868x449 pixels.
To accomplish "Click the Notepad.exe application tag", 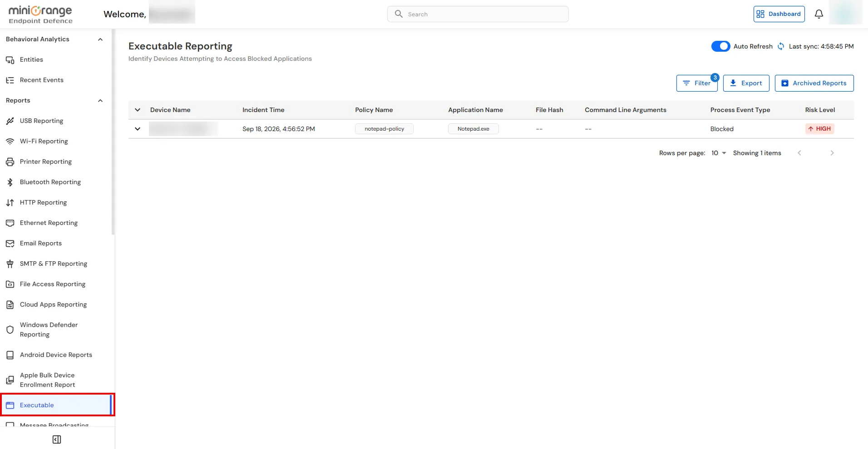I will coord(473,129).
